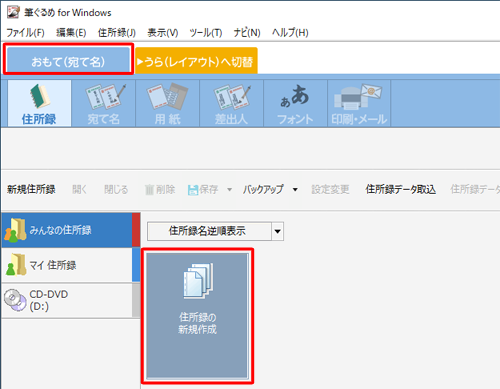Select the 宛て名 addressee toolbar icon
Viewport: 500px width, 389px height.
click(x=104, y=103)
